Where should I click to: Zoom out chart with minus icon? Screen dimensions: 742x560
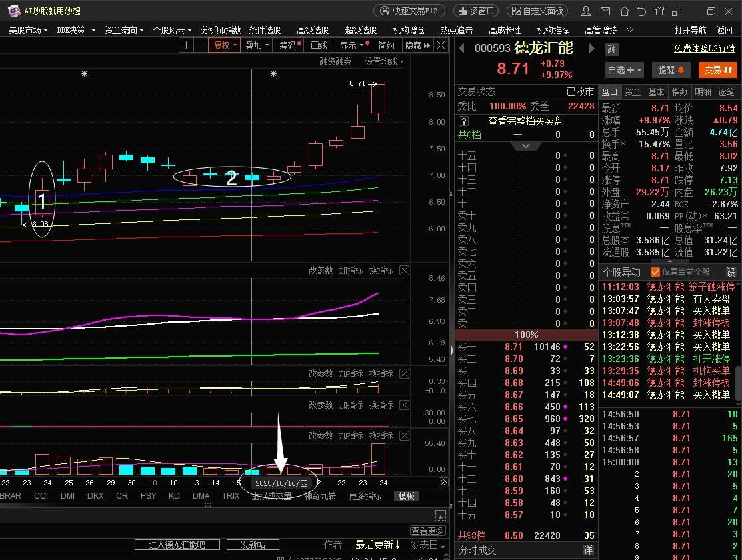point(201,45)
